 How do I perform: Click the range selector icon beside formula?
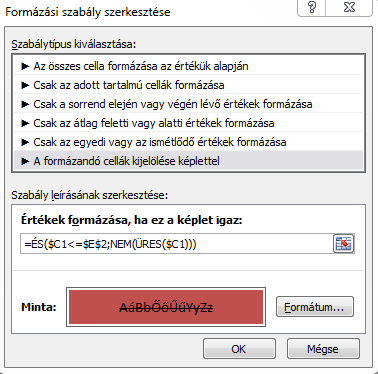click(x=343, y=244)
